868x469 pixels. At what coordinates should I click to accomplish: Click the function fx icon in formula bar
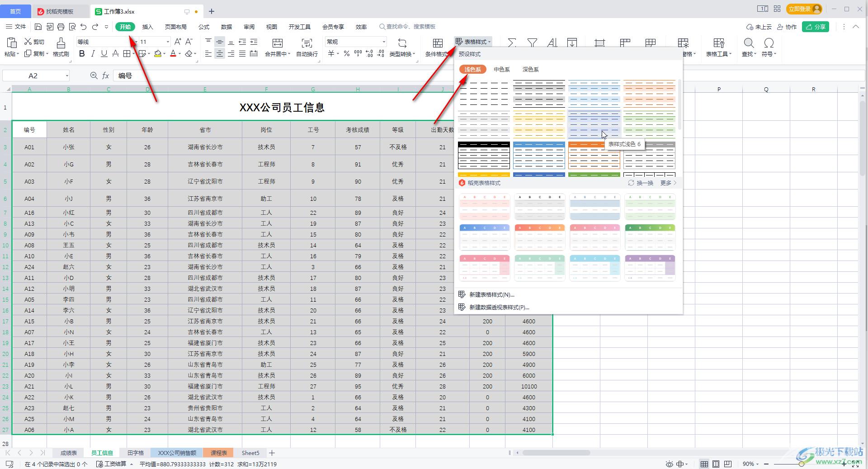[105, 76]
